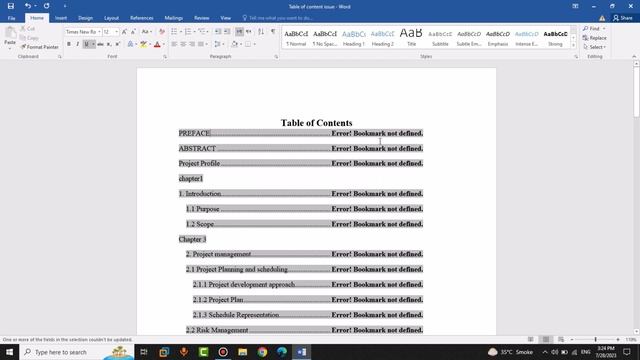Toggle subscript formatting

pos(109,44)
